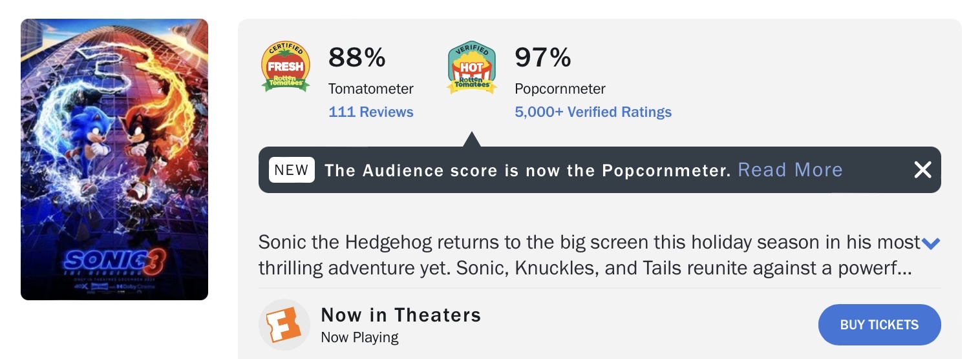Dismiss the Popcornmeter notice with the X

click(922, 170)
